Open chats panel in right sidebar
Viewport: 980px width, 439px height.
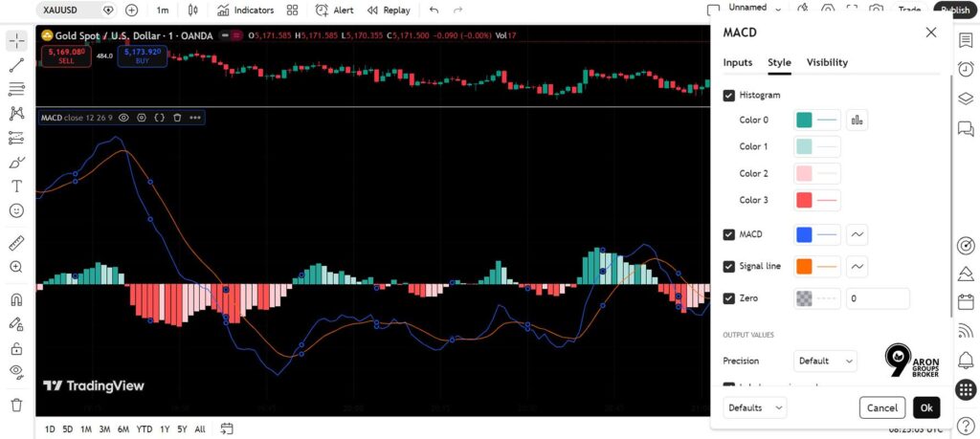tap(966, 128)
